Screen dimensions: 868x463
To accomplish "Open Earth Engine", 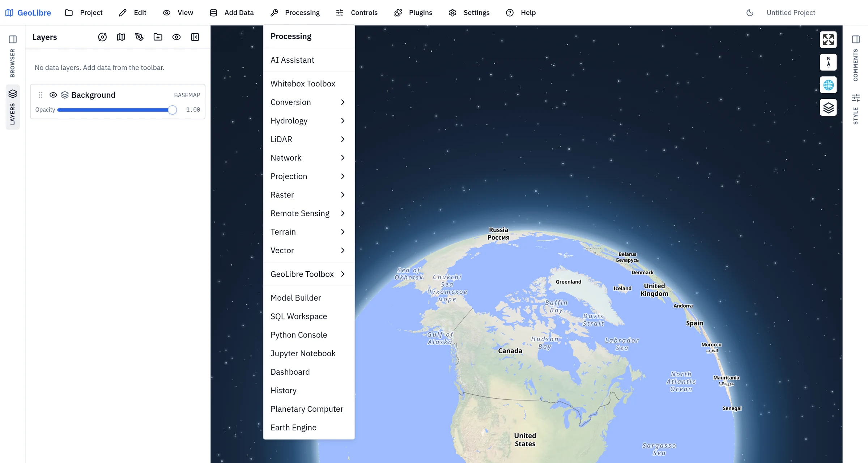I will [x=309, y=428].
